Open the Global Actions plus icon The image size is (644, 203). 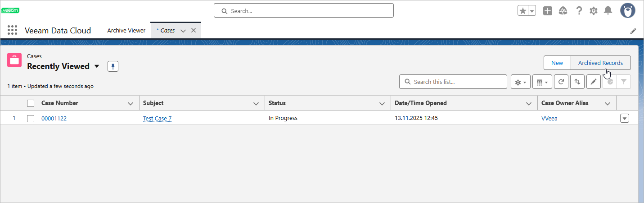coord(547,11)
